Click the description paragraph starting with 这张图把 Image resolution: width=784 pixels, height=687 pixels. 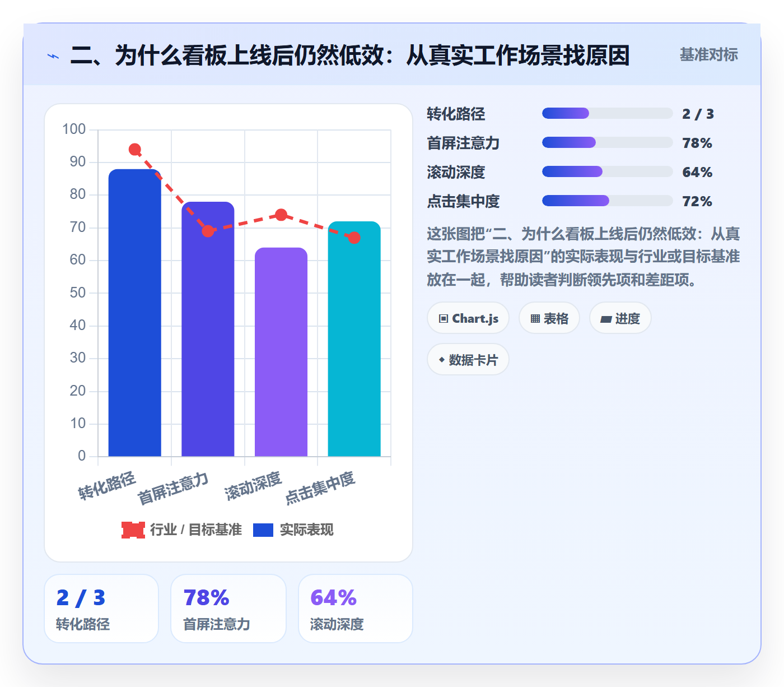pos(584,257)
